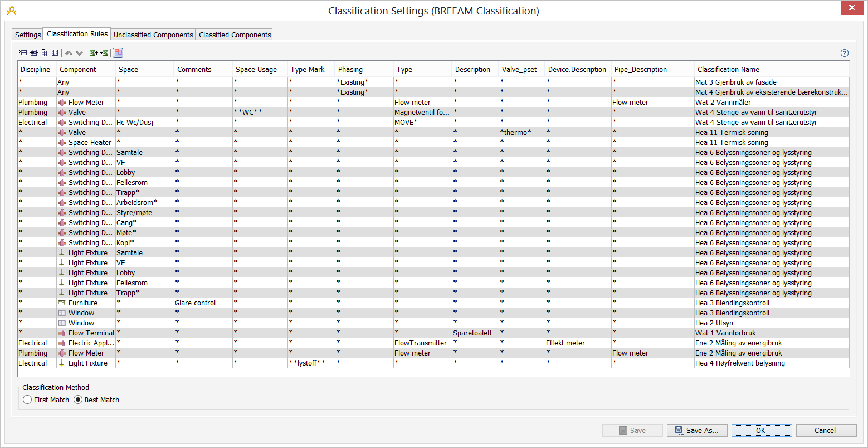Click Window icon in Hea 2 Utsyn row

click(62, 323)
